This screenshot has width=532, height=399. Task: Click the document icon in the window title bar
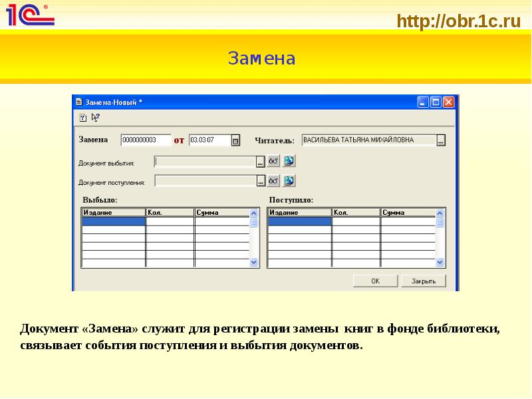click(78, 102)
